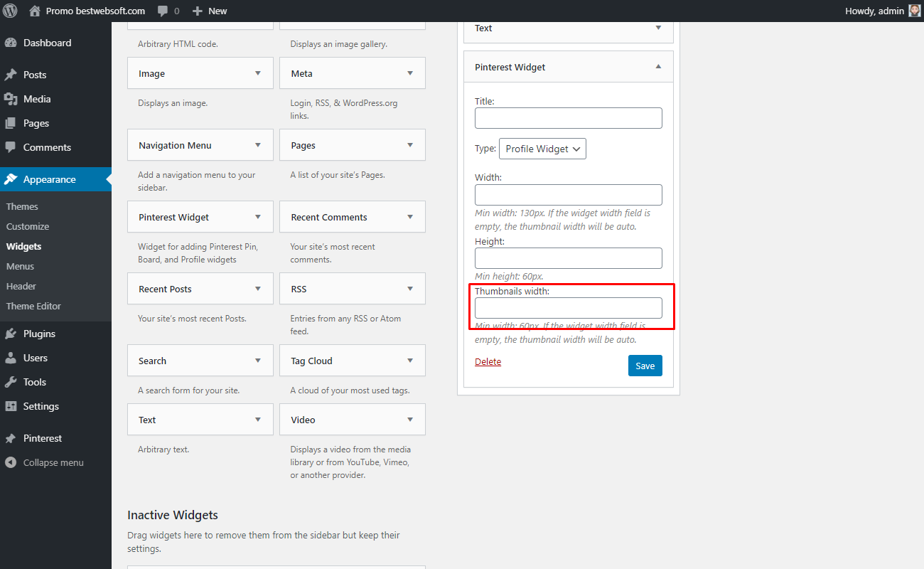The image size is (924, 569).
Task: Click the Media icon in sidebar
Action: (11, 99)
